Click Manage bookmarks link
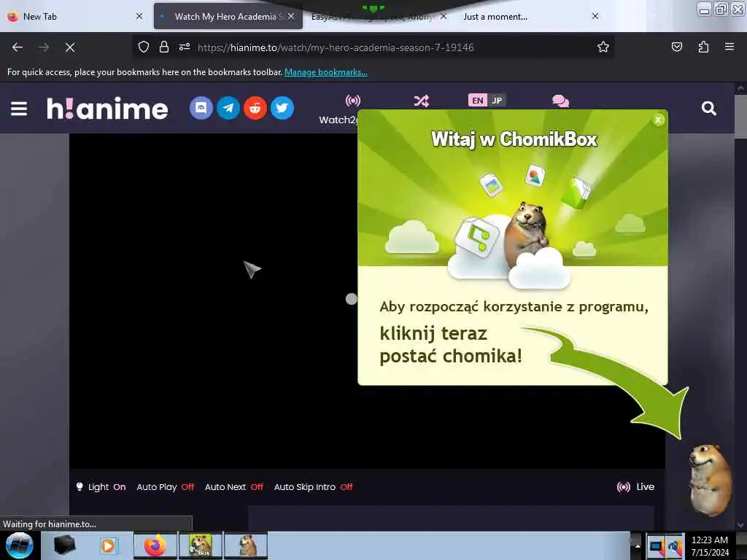The height and width of the screenshot is (560, 747). (326, 72)
